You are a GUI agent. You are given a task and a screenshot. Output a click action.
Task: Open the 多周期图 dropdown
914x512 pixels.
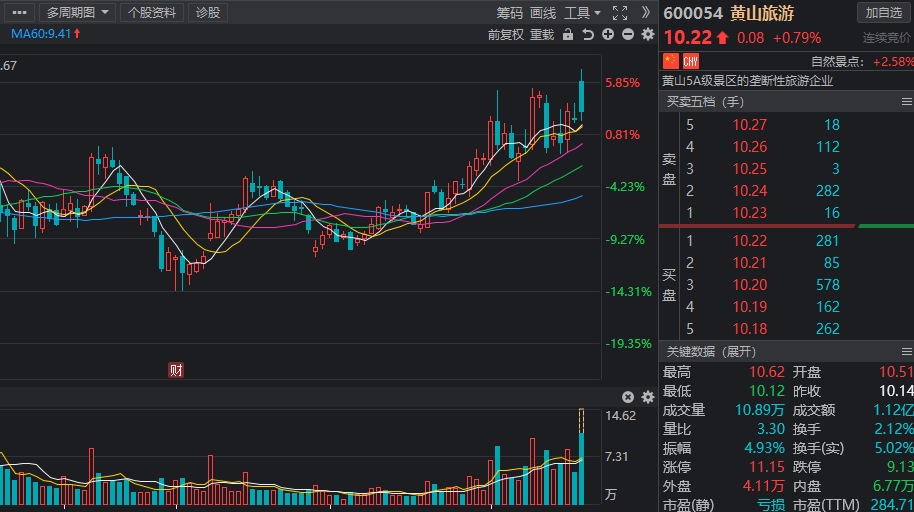(76, 13)
